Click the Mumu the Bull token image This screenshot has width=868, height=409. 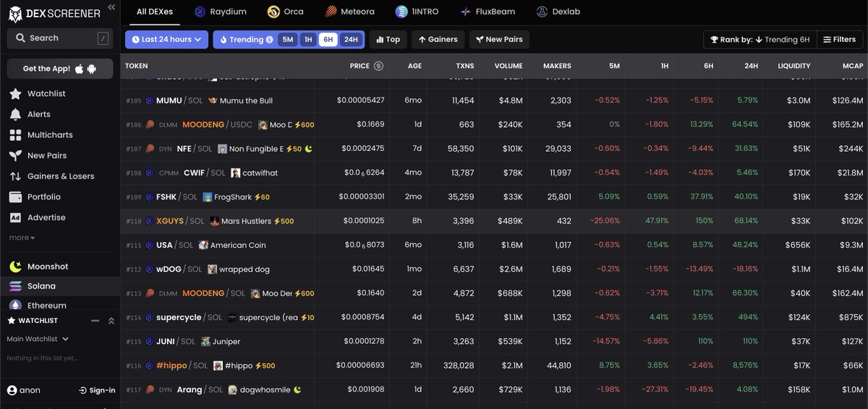click(213, 100)
